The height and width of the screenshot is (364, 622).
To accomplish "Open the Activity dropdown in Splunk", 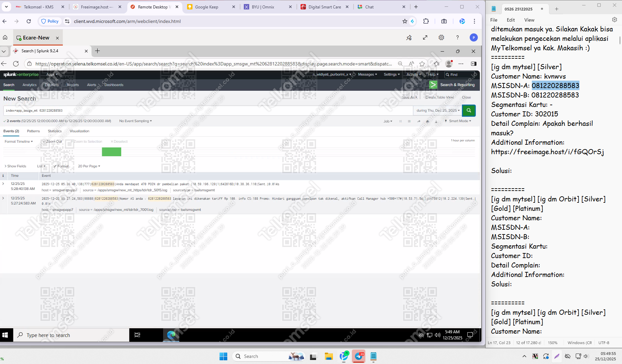I will point(414,75).
